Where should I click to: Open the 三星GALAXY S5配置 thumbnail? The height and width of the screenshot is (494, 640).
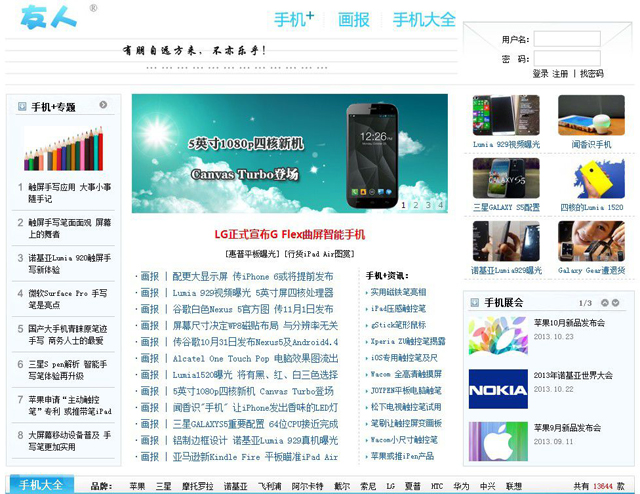pyautogui.click(x=506, y=178)
